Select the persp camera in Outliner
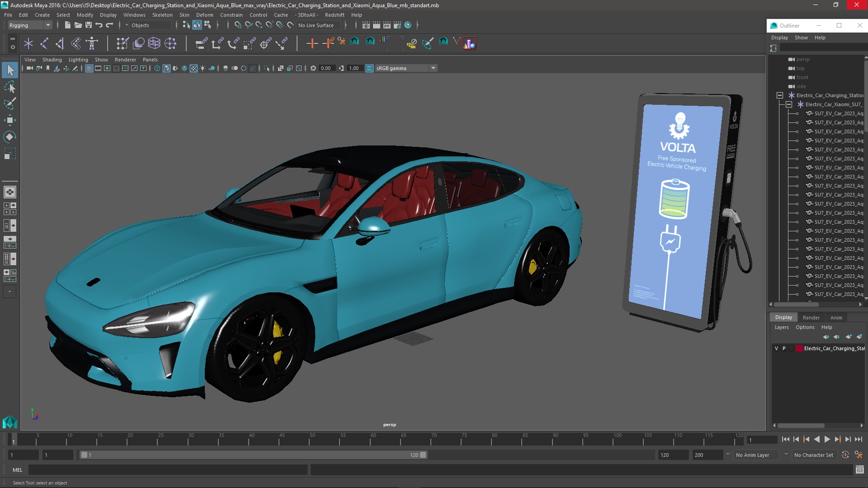This screenshot has width=868, height=488. click(802, 59)
